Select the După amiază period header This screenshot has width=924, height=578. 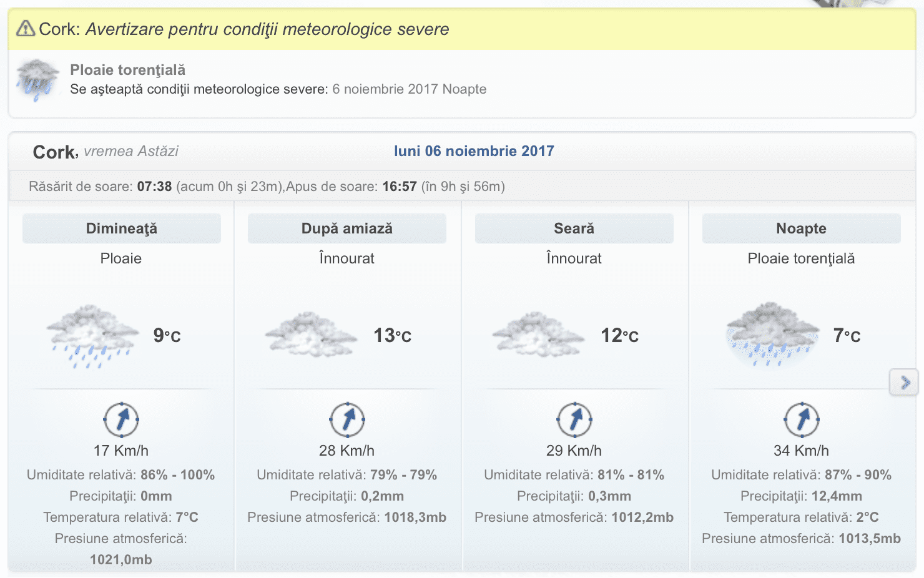[347, 228]
